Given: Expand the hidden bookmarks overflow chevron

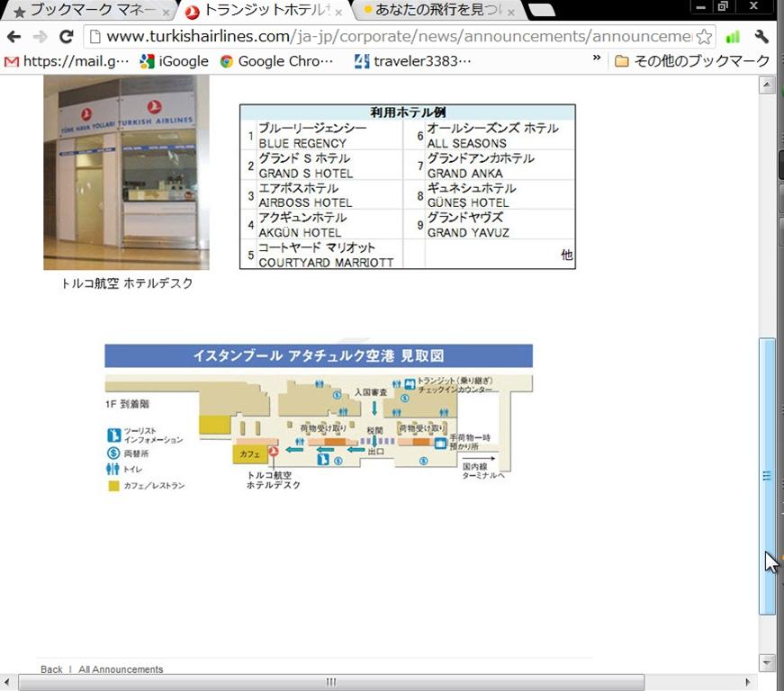Looking at the screenshot, I should click(x=596, y=58).
